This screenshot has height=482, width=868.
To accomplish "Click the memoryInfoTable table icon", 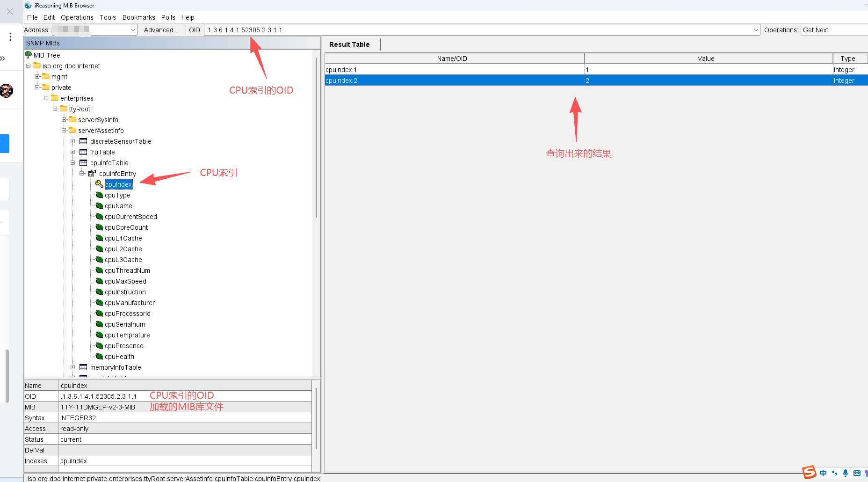I will [83, 367].
